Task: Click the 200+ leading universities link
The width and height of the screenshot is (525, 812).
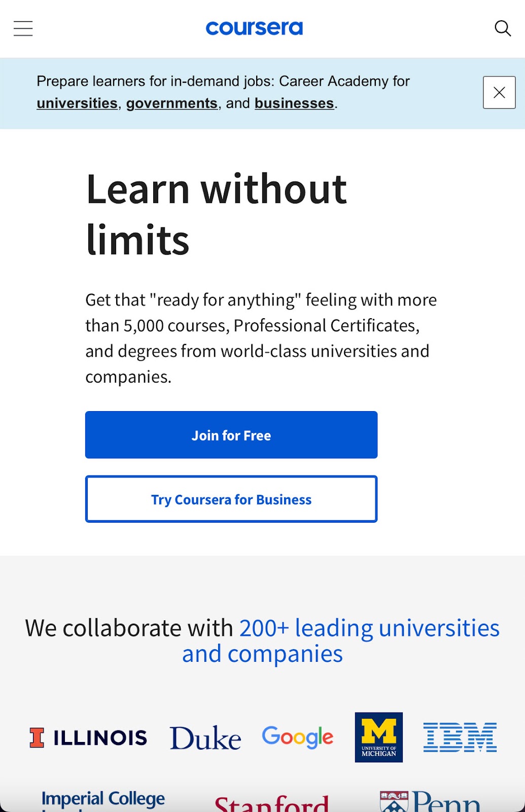Action: click(341, 640)
